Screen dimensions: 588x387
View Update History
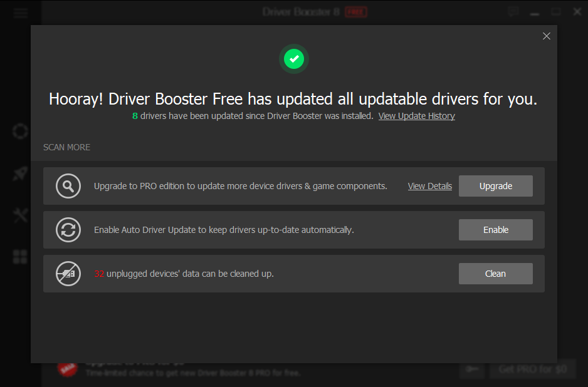(x=416, y=115)
